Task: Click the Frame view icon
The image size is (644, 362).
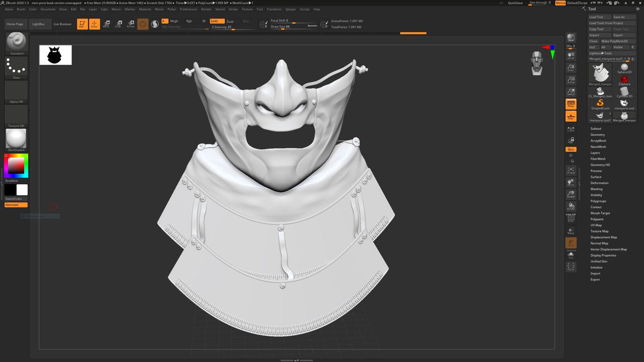Action: point(571,171)
